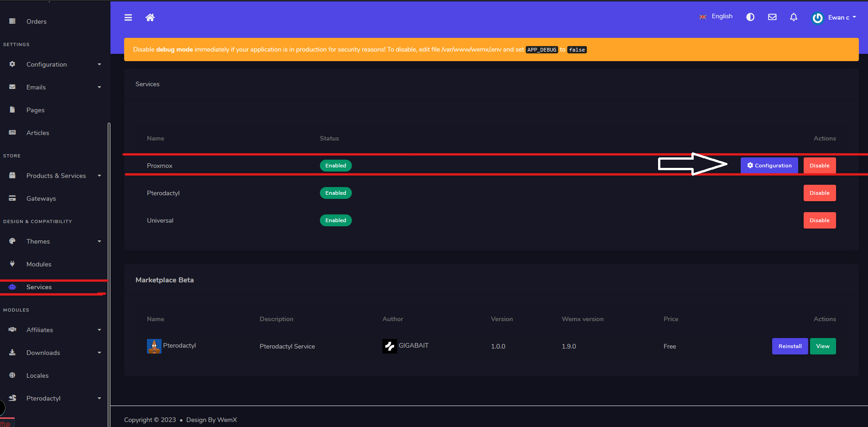Click the 1.0.0 version value
Viewport: 868px width, 427px height.
(498, 346)
